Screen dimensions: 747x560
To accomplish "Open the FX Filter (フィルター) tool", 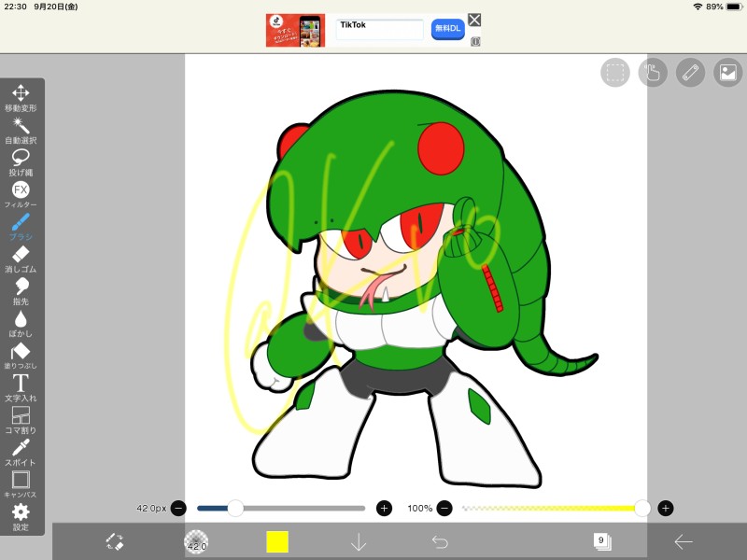I will pos(21,195).
